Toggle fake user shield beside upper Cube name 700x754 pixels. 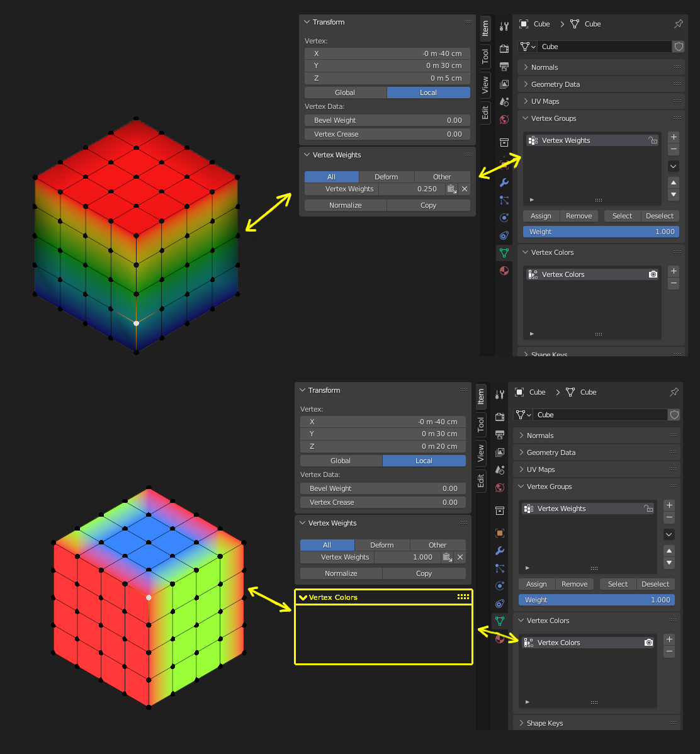pos(679,47)
